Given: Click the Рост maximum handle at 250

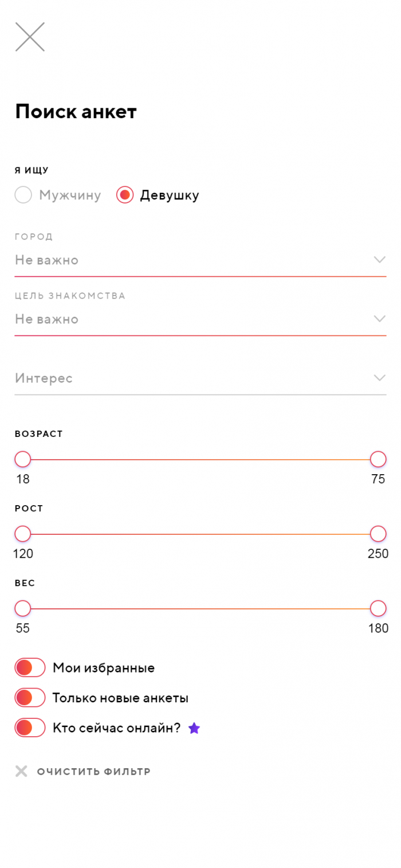Looking at the screenshot, I should (378, 534).
